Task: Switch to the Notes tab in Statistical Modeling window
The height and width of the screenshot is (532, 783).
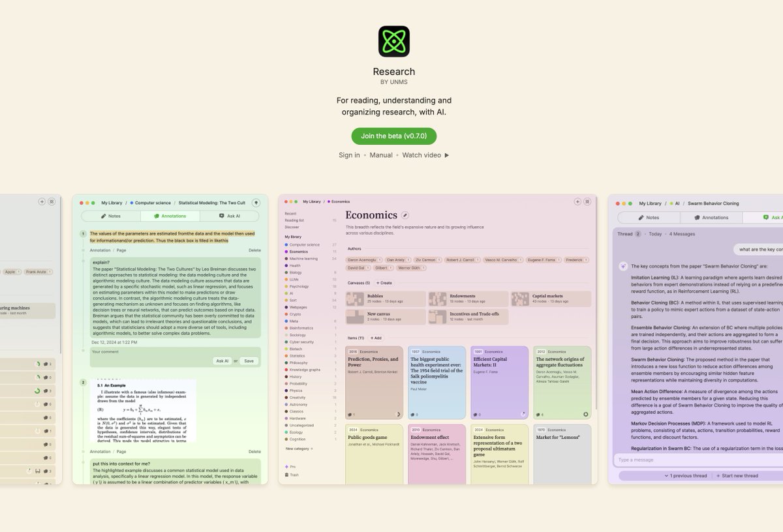Action: pyautogui.click(x=110, y=215)
